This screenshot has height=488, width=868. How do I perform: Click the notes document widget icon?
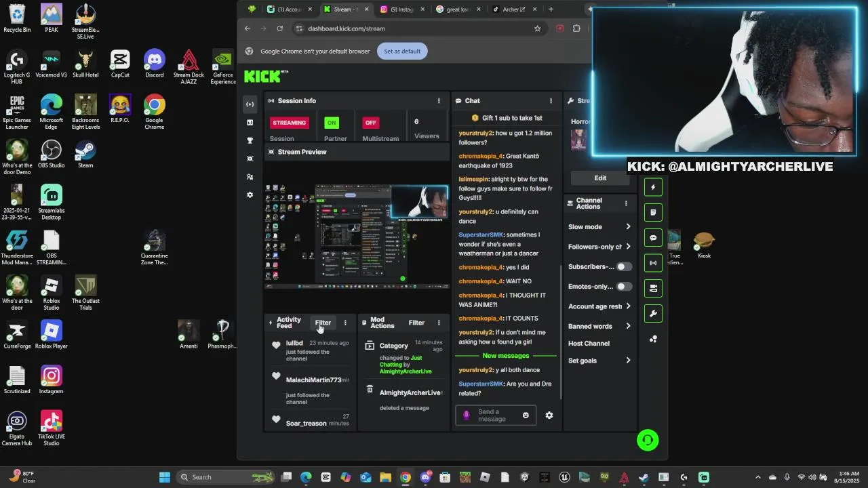pos(653,212)
